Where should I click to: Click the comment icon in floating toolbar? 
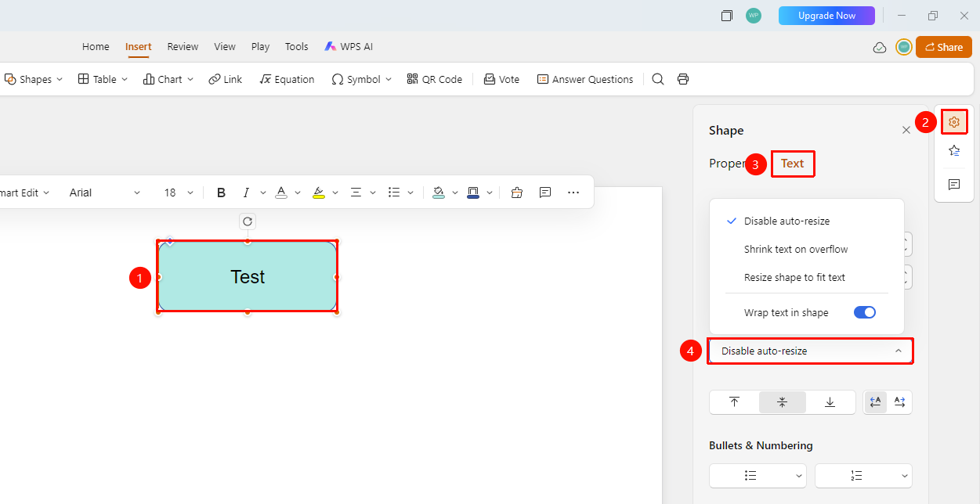(545, 193)
